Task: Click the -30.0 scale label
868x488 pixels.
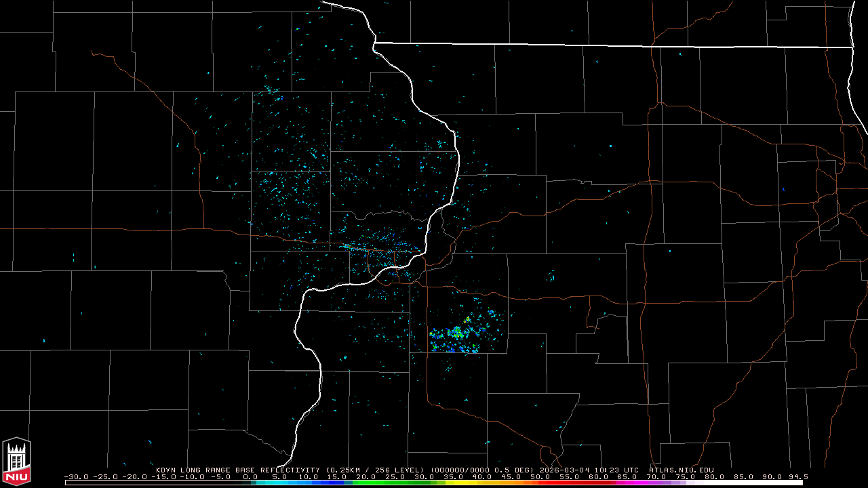Action: (x=76, y=477)
